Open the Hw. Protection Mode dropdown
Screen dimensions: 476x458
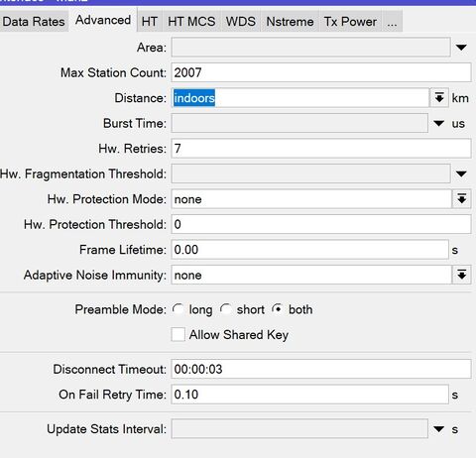point(461,199)
